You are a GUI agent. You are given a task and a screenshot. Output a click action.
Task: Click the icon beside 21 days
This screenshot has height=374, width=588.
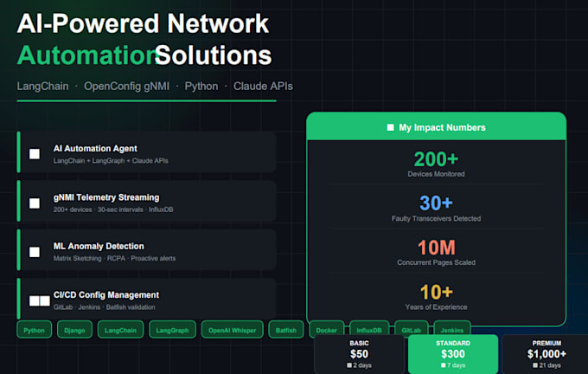[535, 365]
